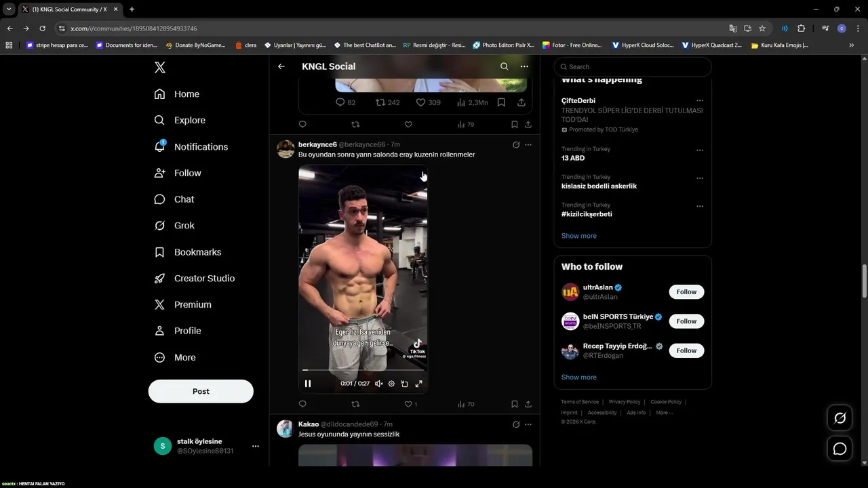Expand the More menu in sidebar

175,357
